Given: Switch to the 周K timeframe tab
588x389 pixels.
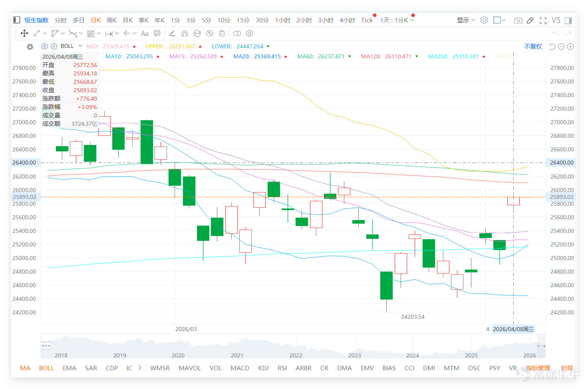Looking at the screenshot, I should tap(112, 20).
